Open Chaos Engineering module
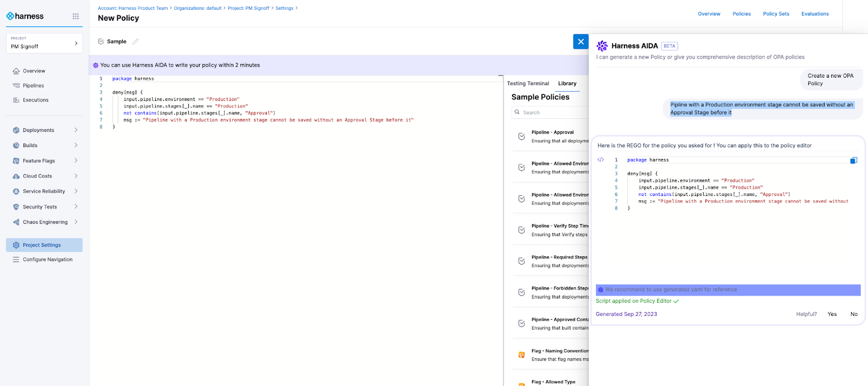This screenshot has width=868, height=386. pyautogui.click(x=45, y=222)
